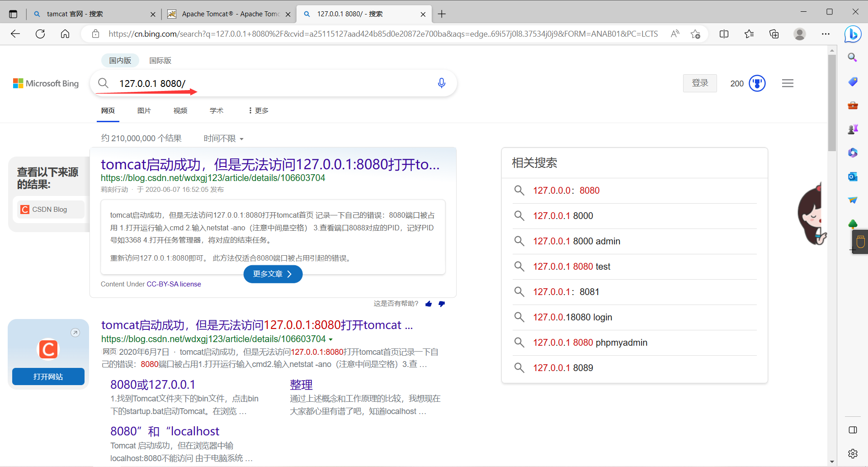Expand dropdown arrow beside second result URL
The height and width of the screenshot is (467, 868).
pyautogui.click(x=330, y=339)
